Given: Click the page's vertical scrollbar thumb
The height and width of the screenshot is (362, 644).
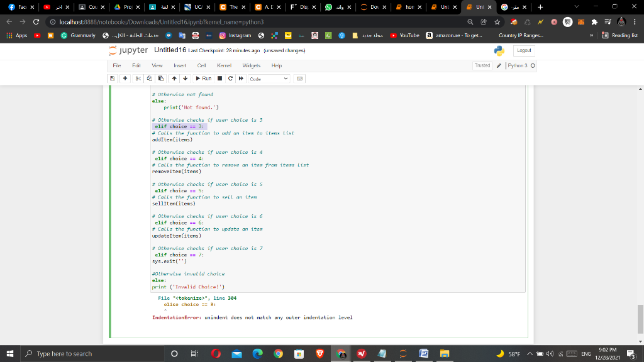Looking at the screenshot, I should click(640, 319).
